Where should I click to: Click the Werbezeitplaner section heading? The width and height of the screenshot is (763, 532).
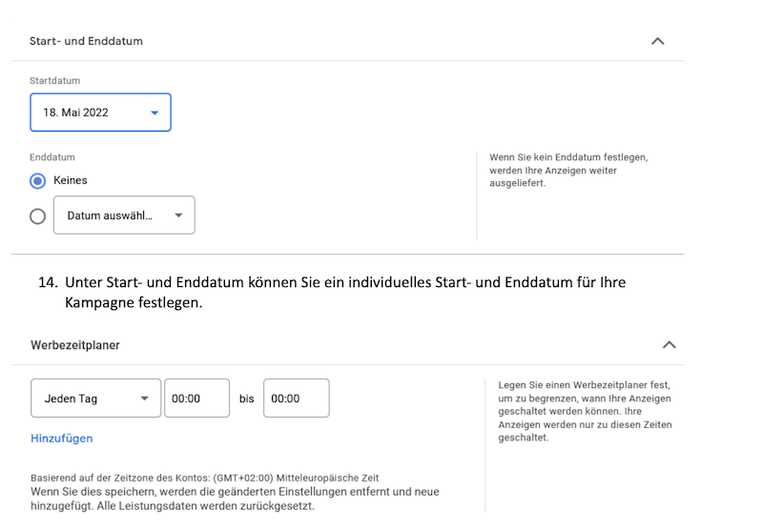click(74, 344)
